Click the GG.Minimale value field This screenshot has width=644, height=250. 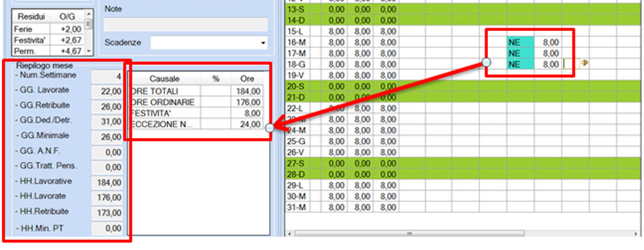coord(107,137)
